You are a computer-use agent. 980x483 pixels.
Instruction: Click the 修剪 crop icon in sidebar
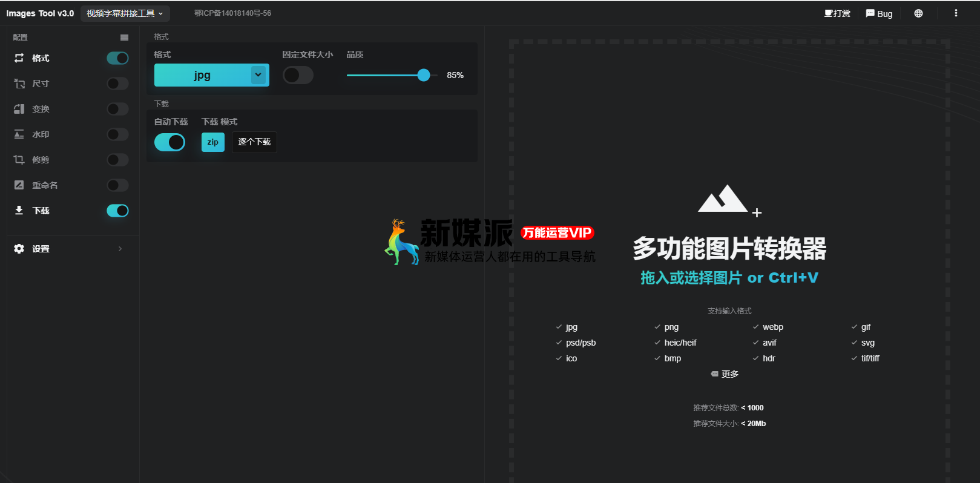click(19, 160)
